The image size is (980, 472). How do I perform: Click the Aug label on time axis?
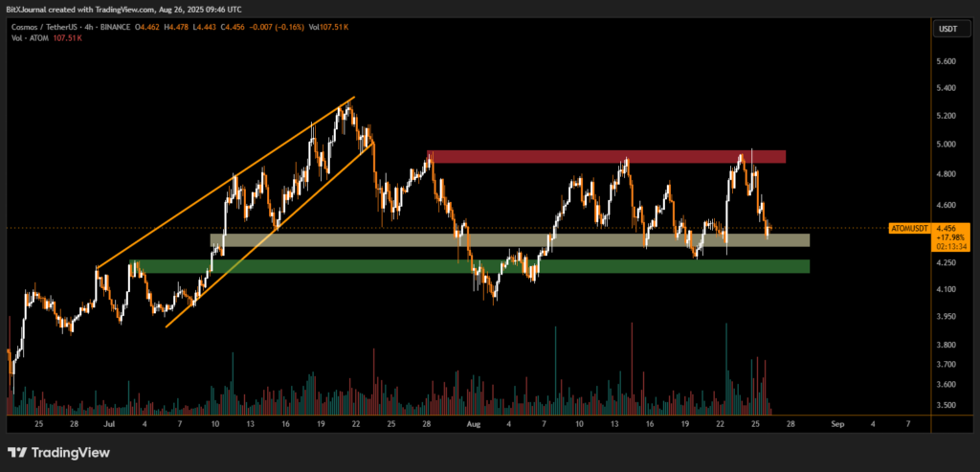click(470, 422)
